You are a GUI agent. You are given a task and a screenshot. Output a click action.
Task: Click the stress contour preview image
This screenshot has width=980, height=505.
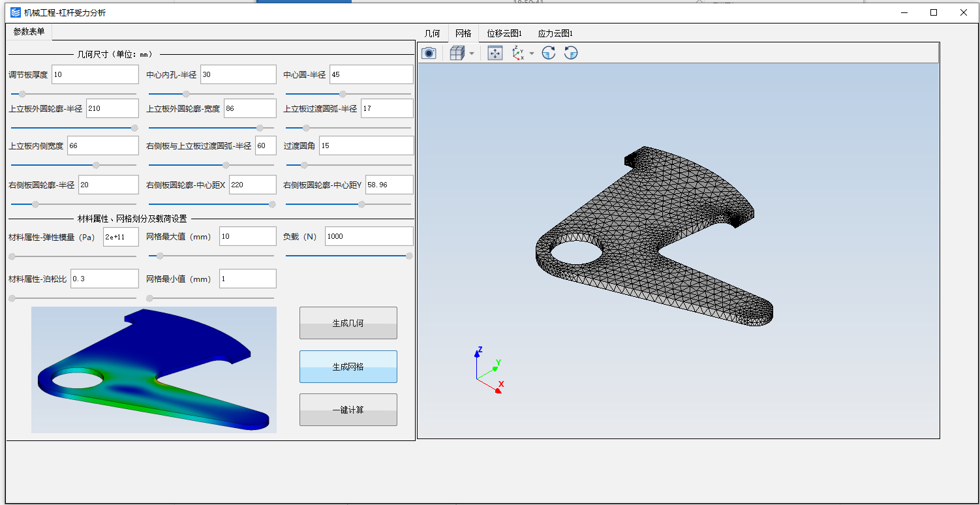coord(154,370)
